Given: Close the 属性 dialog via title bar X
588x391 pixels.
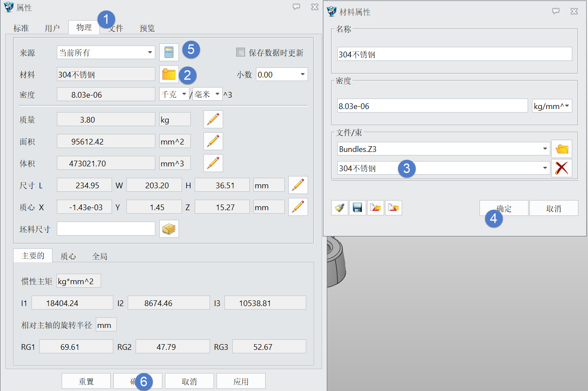Looking at the screenshot, I should 315,7.
